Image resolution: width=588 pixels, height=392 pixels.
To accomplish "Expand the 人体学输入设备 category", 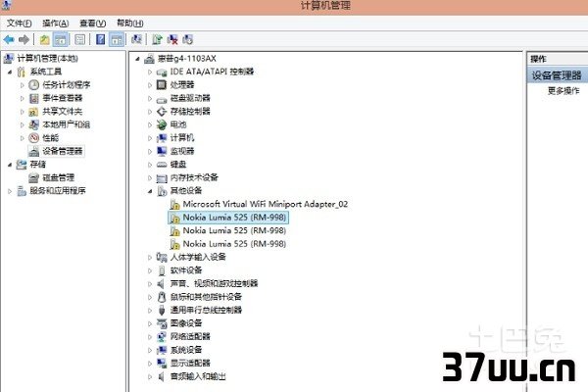I will pyautogui.click(x=150, y=258).
